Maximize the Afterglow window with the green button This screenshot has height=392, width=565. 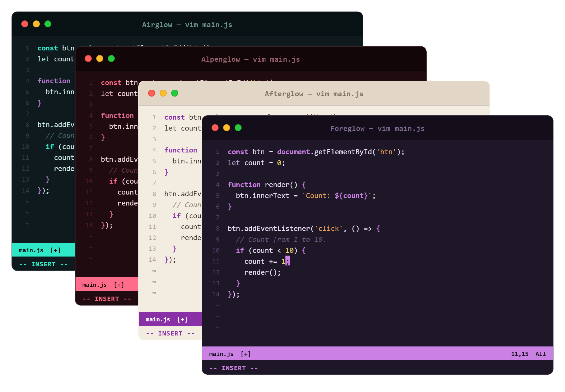175,93
